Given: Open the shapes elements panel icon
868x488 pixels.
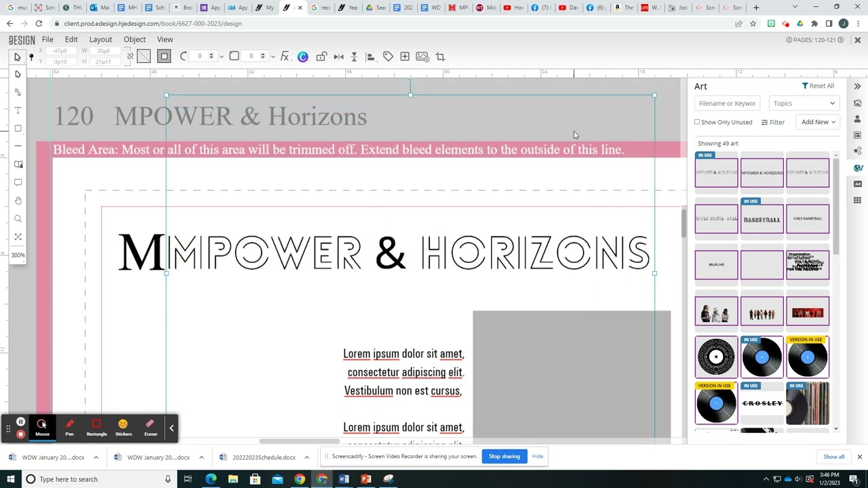Looking at the screenshot, I should tap(858, 151).
